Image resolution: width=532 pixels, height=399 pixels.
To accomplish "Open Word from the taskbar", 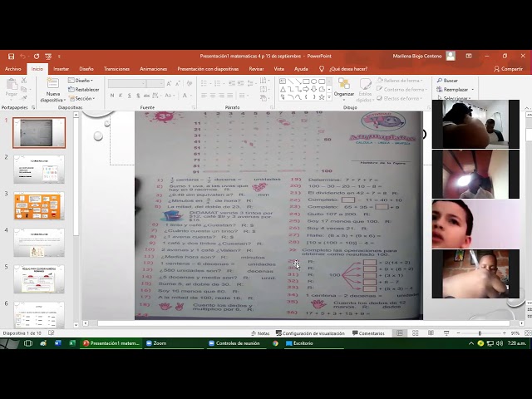I will click(57, 343).
